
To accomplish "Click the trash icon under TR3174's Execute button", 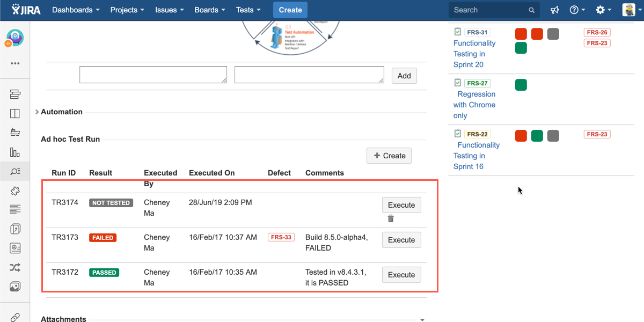I will pos(391,218).
